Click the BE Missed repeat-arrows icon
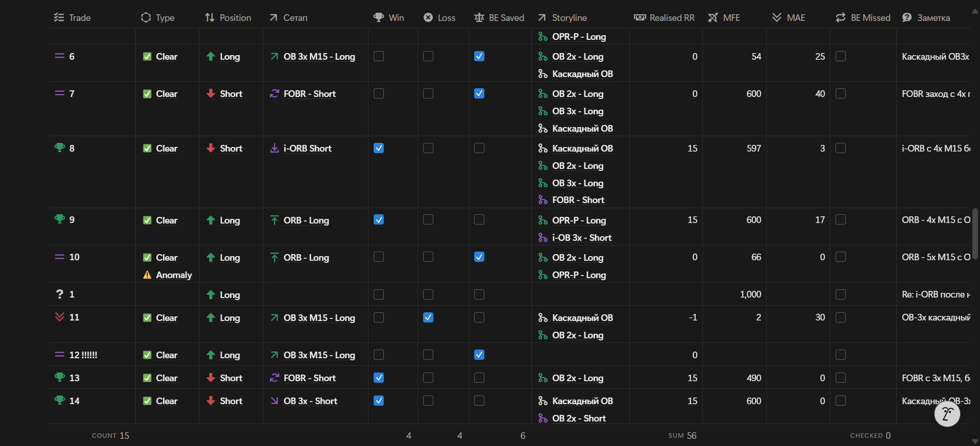This screenshot has width=980, height=446. coord(841,17)
